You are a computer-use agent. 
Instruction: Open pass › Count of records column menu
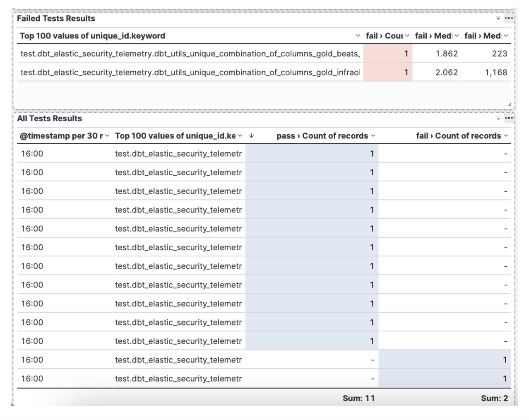pos(373,136)
